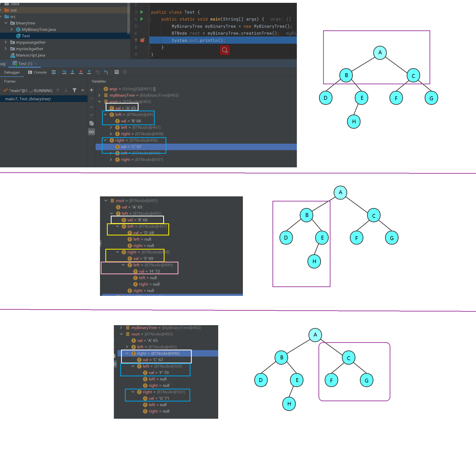
Task: Expand the collapsed right = {BTNode@501} row
Action: point(111,160)
